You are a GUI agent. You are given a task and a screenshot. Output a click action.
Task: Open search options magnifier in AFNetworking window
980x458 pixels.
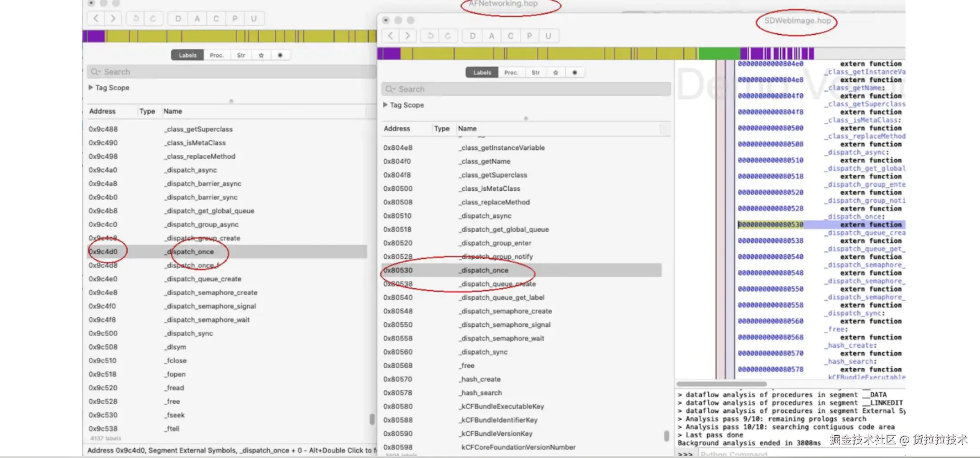[96, 72]
